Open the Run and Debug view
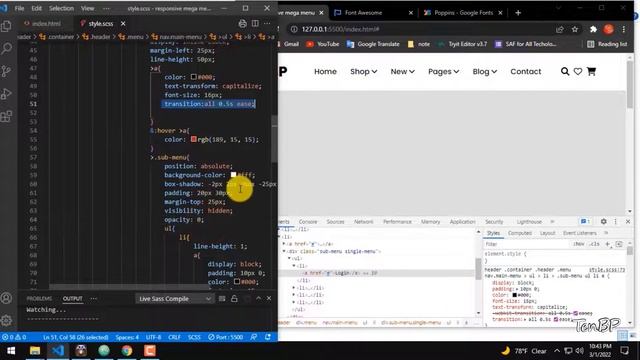 [7, 94]
